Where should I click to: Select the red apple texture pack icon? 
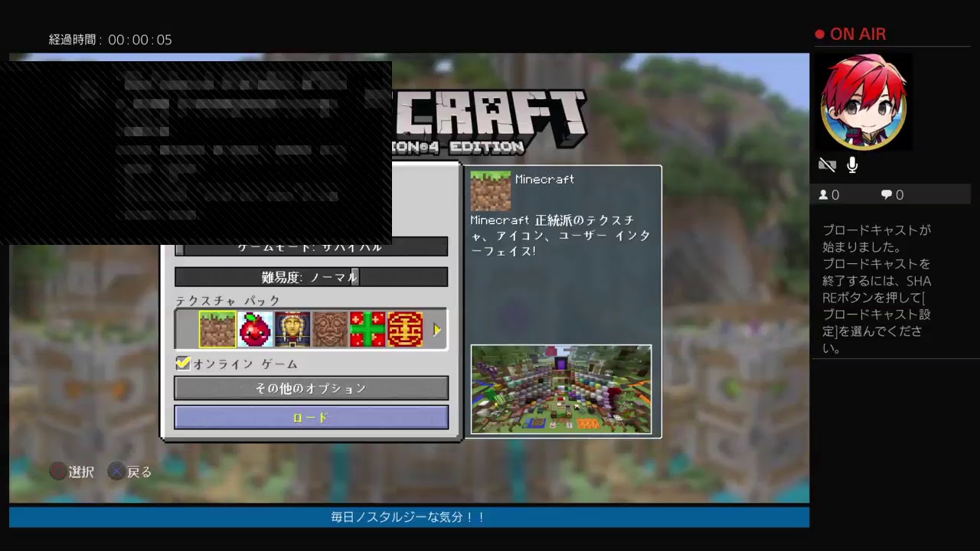pyautogui.click(x=255, y=329)
